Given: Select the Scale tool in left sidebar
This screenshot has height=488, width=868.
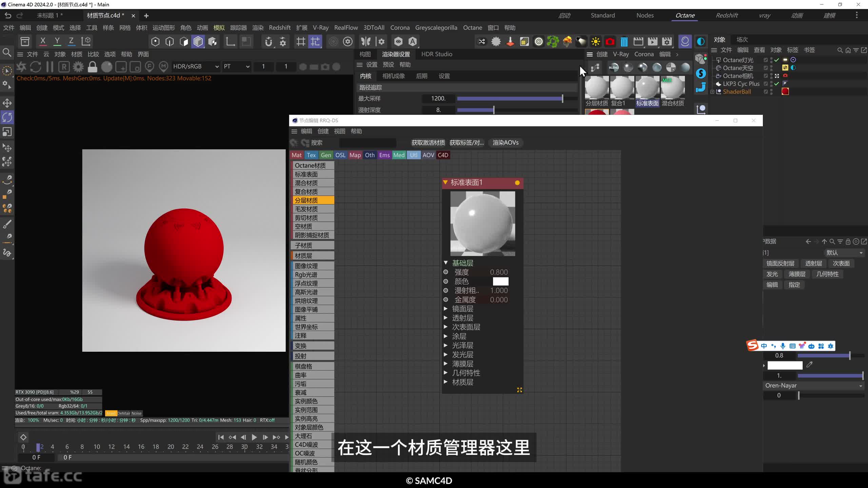Looking at the screenshot, I should 7,132.
